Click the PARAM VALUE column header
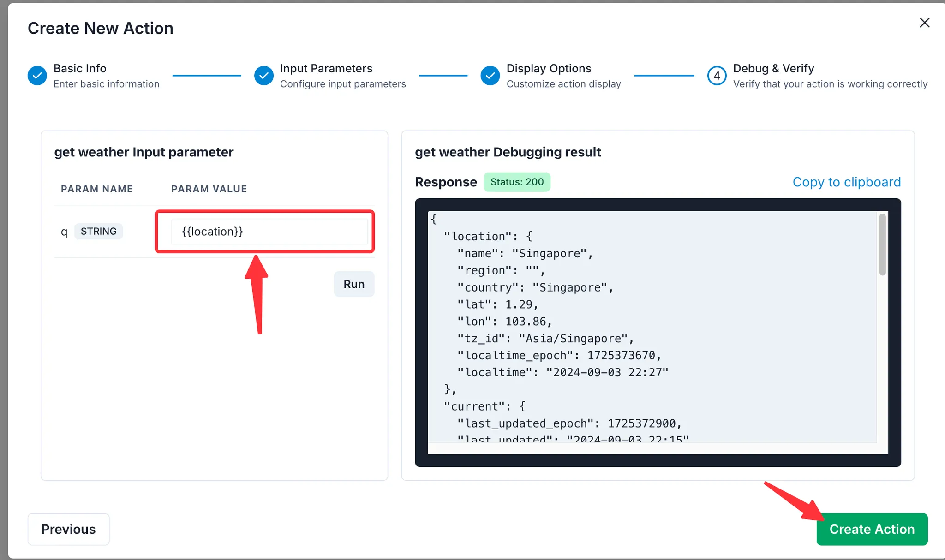This screenshot has width=945, height=560. point(209,189)
